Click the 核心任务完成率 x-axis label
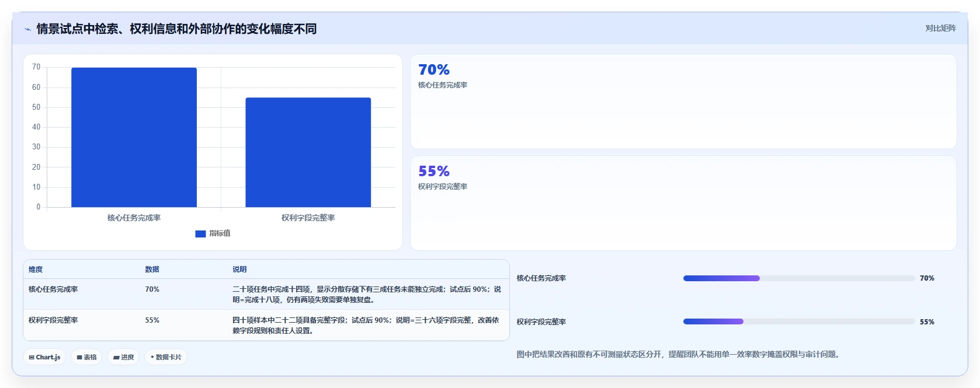The width and height of the screenshot is (980, 388). 134,218
